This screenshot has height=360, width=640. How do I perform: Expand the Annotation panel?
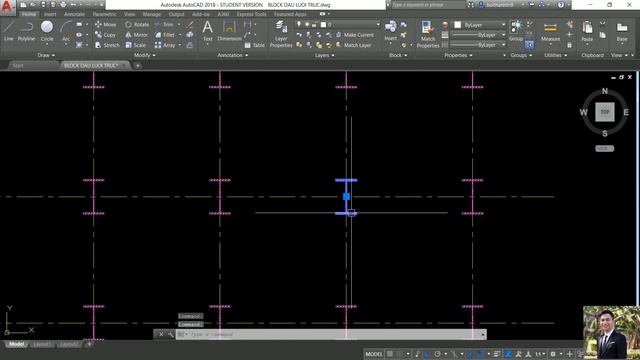tap(232, 55)
